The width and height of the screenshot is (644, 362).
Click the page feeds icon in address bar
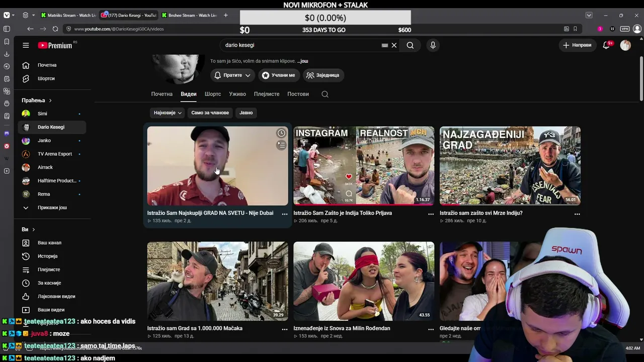coord(567,29)
